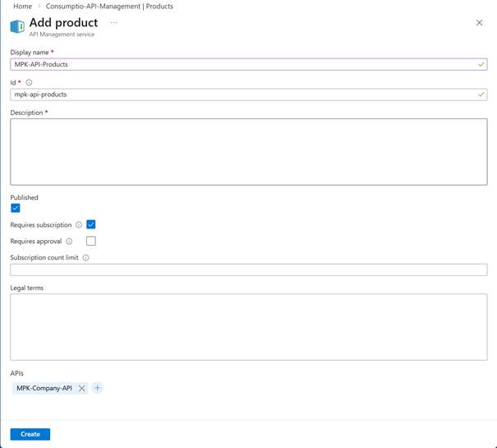Close the Add product pane
497x448 pixels.
click(x=479, y=23)
